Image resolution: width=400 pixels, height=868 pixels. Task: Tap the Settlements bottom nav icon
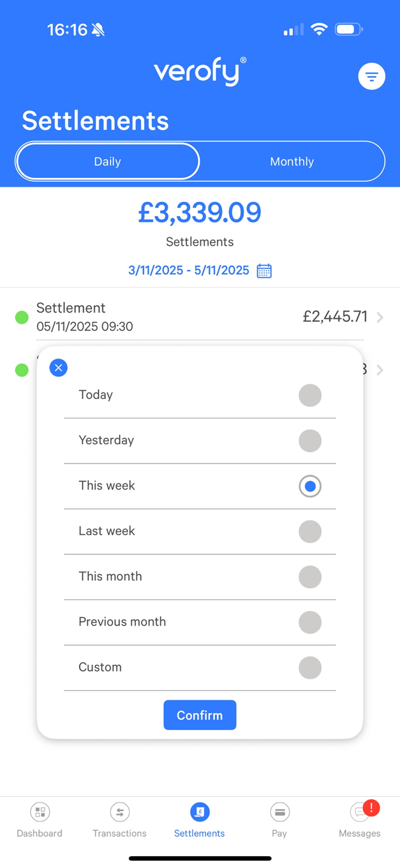coord(200,812)
